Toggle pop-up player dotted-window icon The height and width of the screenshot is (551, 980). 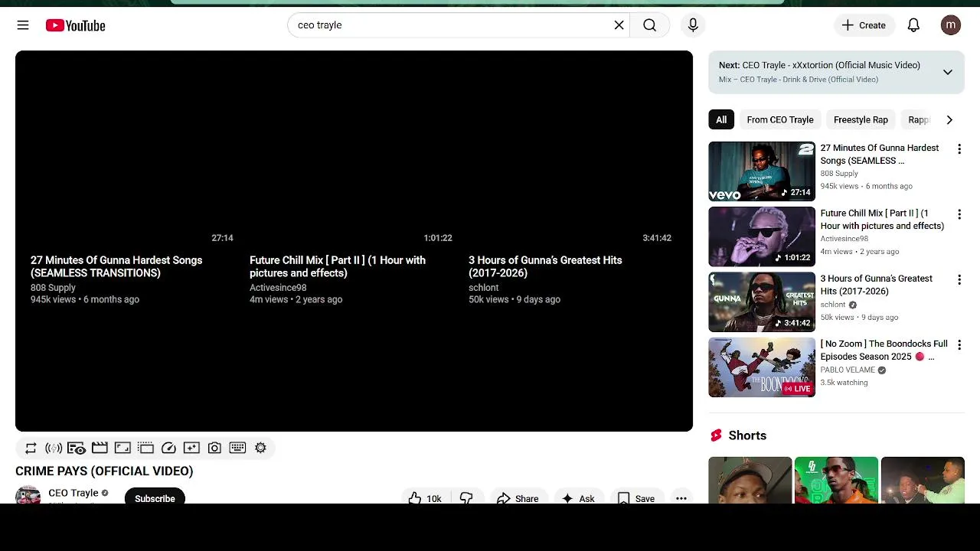pyautogui.click(x=145, y=448)
